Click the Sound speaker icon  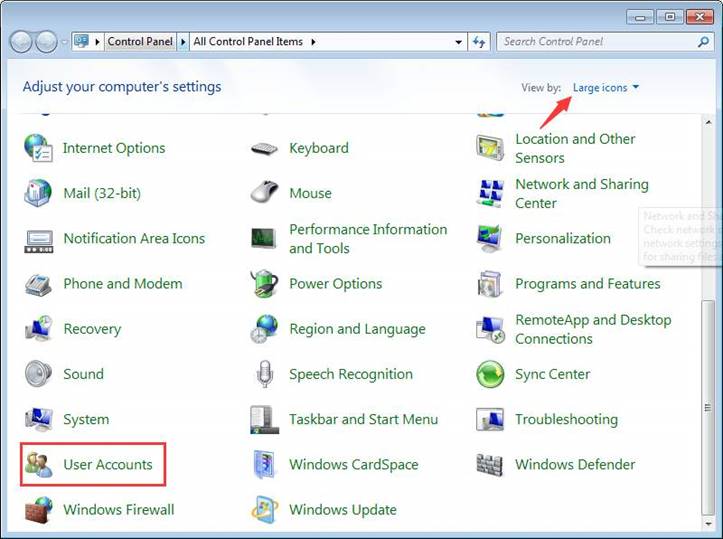pyautogui.click(x=38, y=373)
